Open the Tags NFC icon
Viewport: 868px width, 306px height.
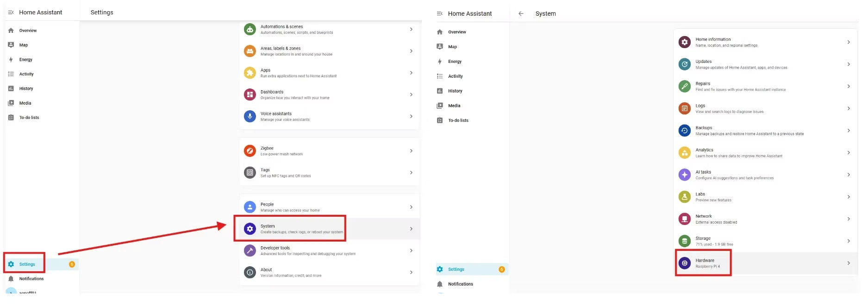pyautogui.click(x=250, y=173)
